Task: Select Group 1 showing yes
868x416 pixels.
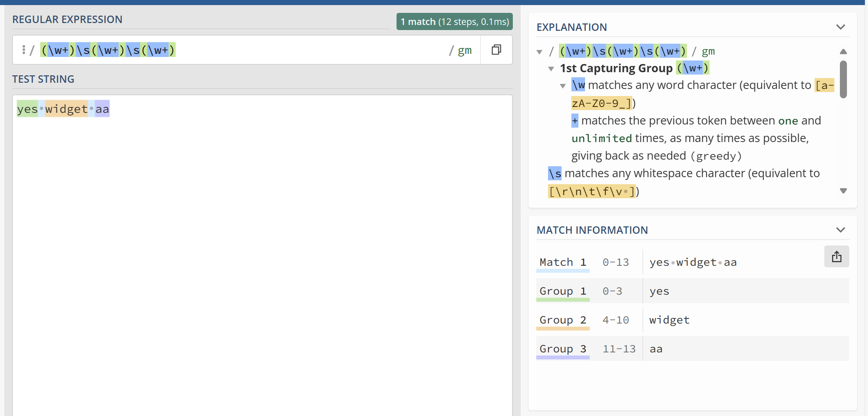Action: click(x=563, y=291)
